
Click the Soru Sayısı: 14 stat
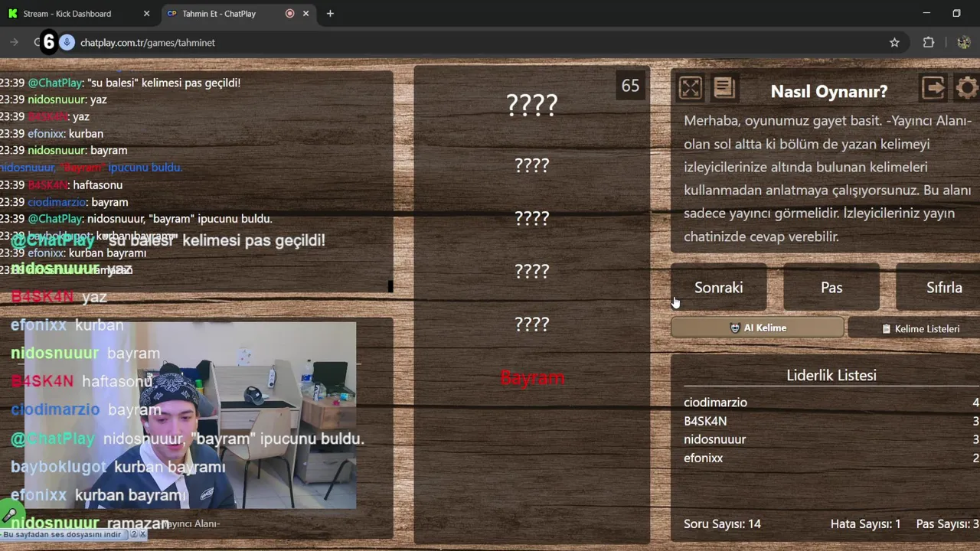point(722,524)
